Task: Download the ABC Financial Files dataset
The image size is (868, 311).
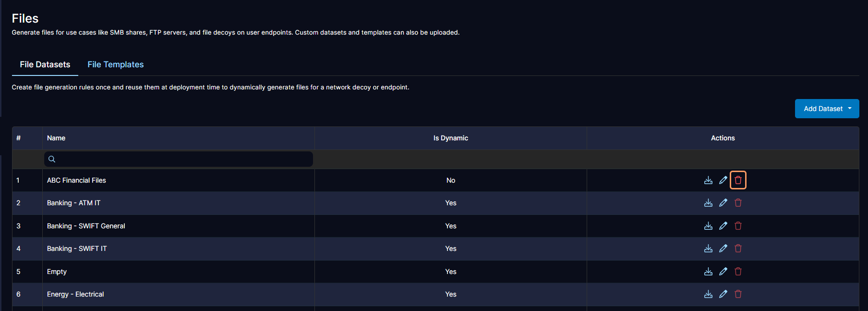Action: [x=708, y=180]
